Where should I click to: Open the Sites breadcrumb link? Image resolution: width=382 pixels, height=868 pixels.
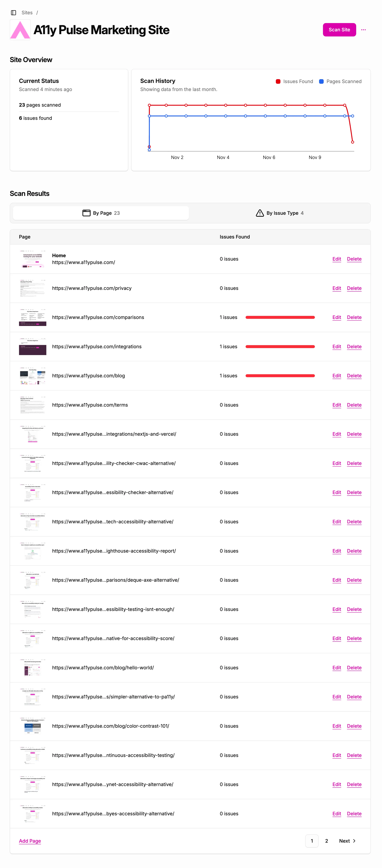tap(27, 13)
